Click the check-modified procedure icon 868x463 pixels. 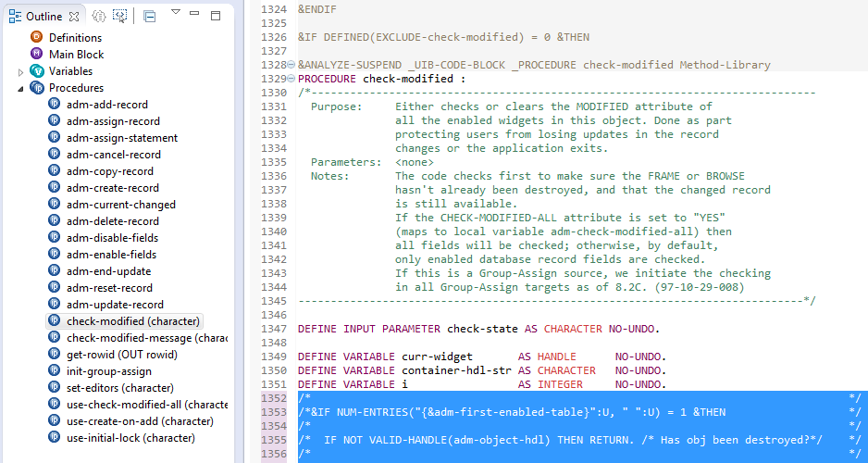pyautogui.click(x=55, y=319)
